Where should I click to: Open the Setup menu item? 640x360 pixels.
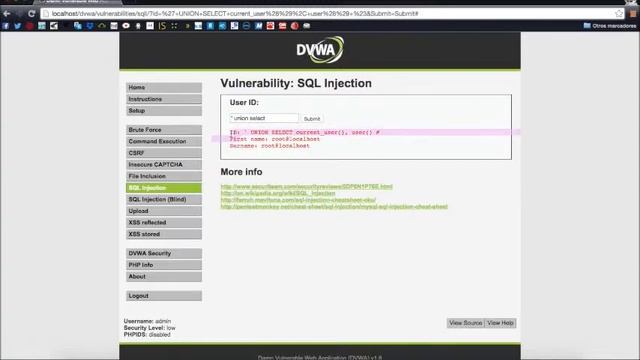pyautogui.click(x=164, y=111)
